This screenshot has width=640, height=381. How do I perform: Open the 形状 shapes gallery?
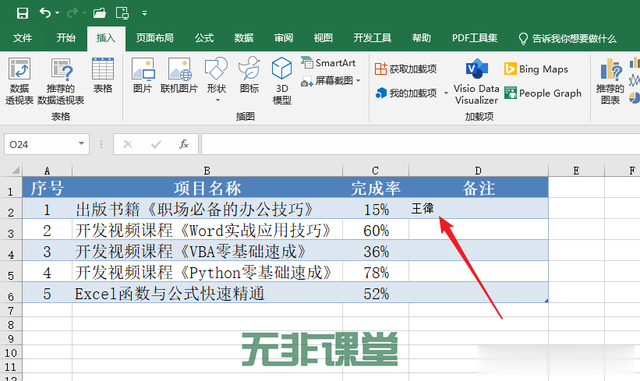[216, 75]
